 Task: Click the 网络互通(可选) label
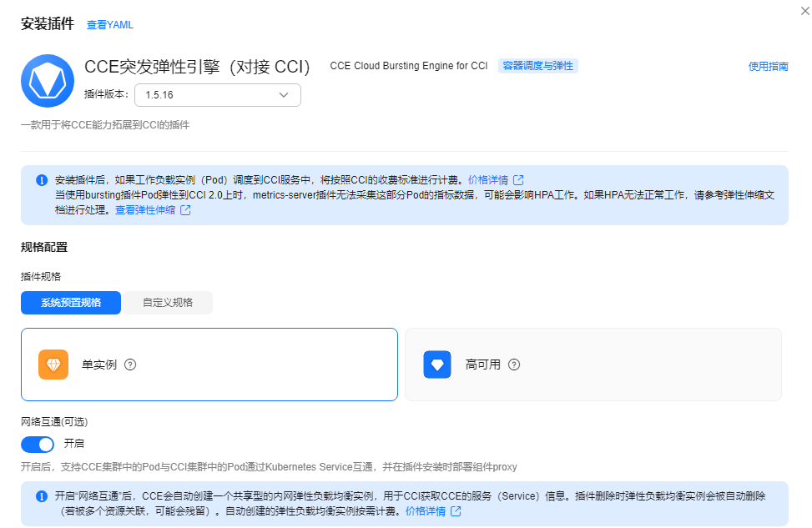click(x=54, y=422)
